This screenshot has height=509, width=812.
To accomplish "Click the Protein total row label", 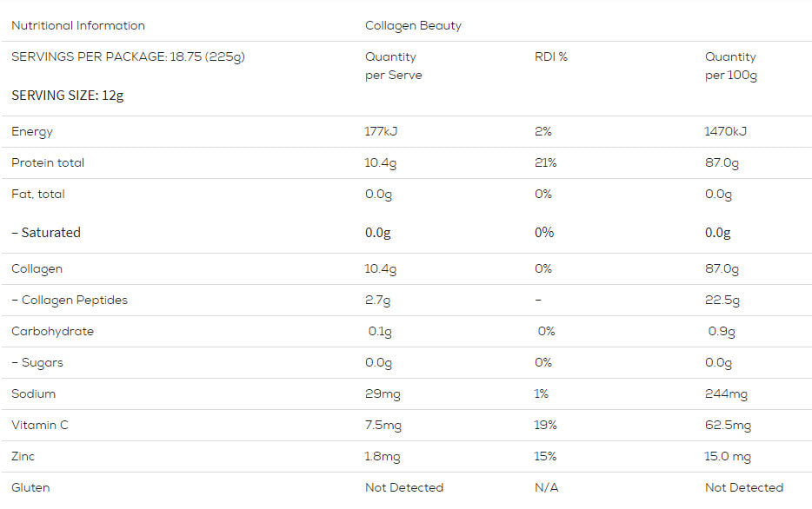I will (x=48, y=163).
